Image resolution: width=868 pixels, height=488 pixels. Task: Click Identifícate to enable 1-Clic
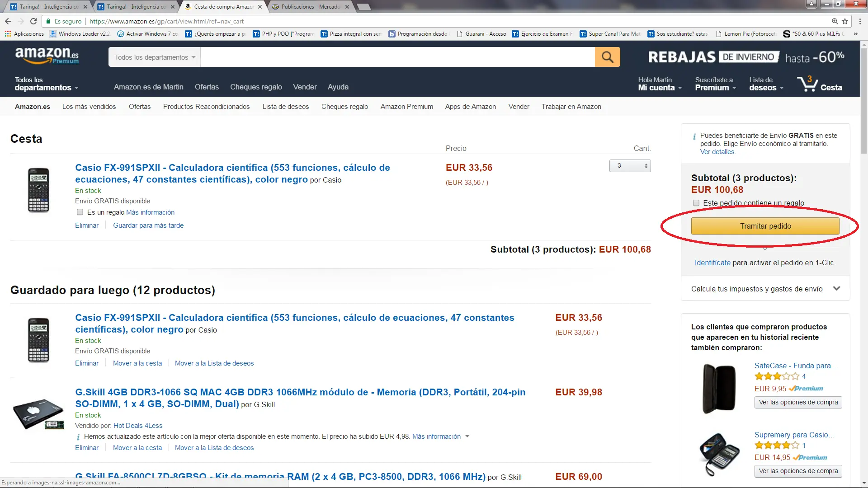click(x=712, y=263)
